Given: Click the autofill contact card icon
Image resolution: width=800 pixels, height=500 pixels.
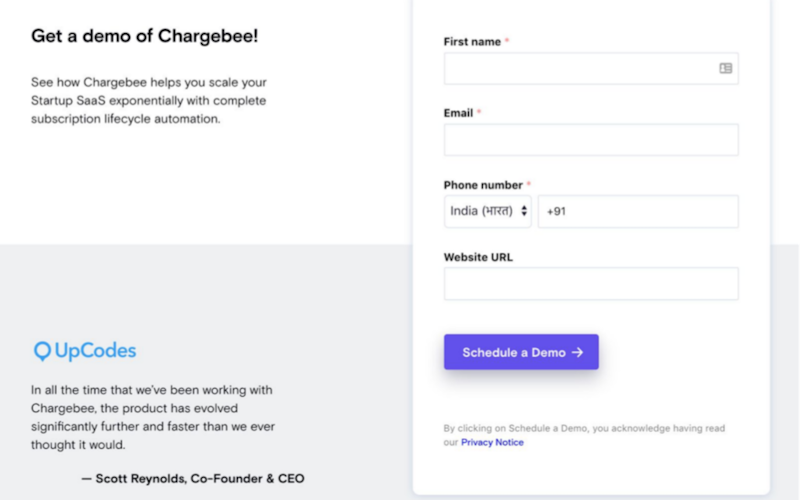Looking at the screenshot, I should (x=726, y=68).
